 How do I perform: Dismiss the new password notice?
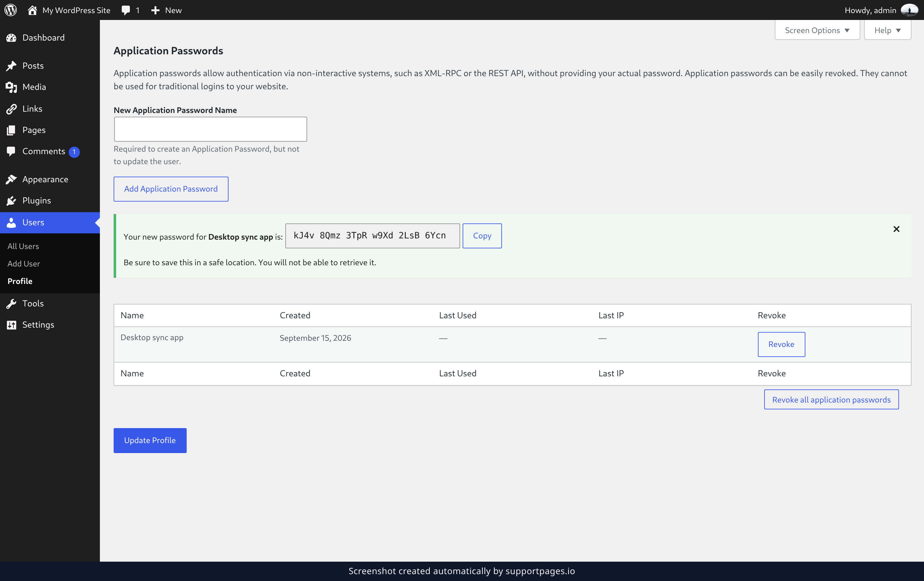896,229
